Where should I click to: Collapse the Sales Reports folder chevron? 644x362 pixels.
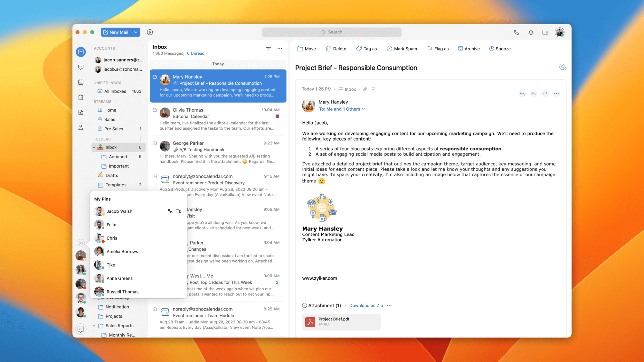(94, 326)
